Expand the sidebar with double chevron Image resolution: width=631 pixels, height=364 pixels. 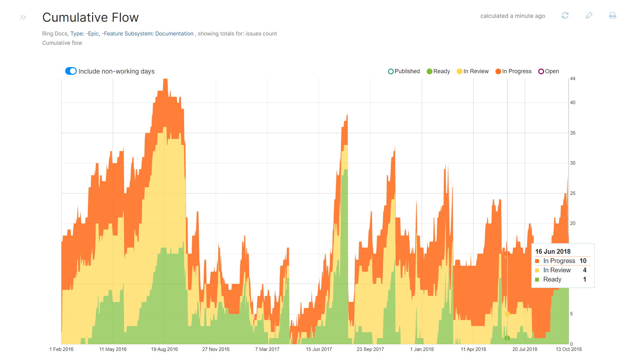23,17
